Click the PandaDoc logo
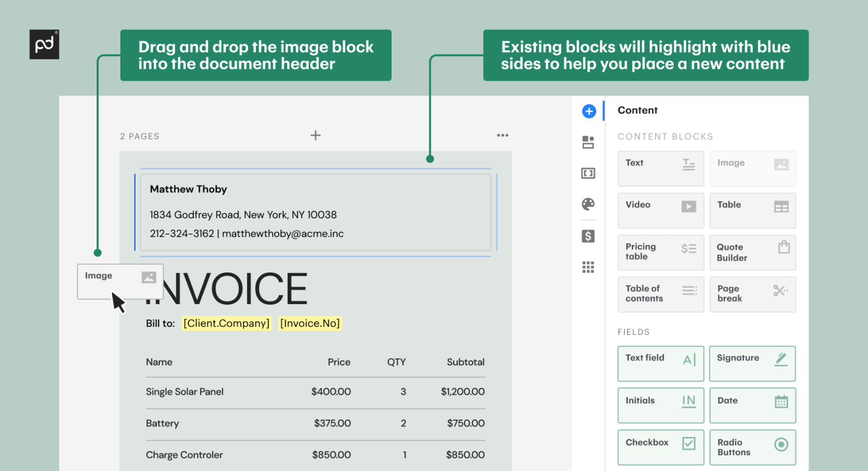Viewport: 868px width, 471px height. [x=44, y=44]
